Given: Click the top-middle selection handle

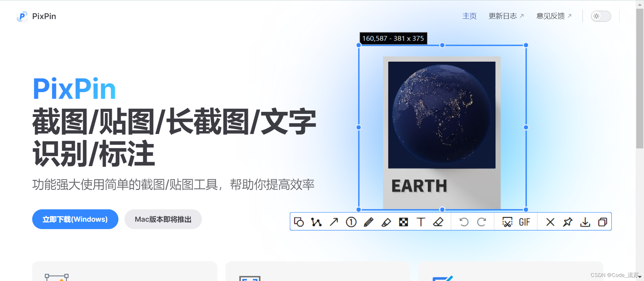Looking at the screenshot, I should [442, 45].
